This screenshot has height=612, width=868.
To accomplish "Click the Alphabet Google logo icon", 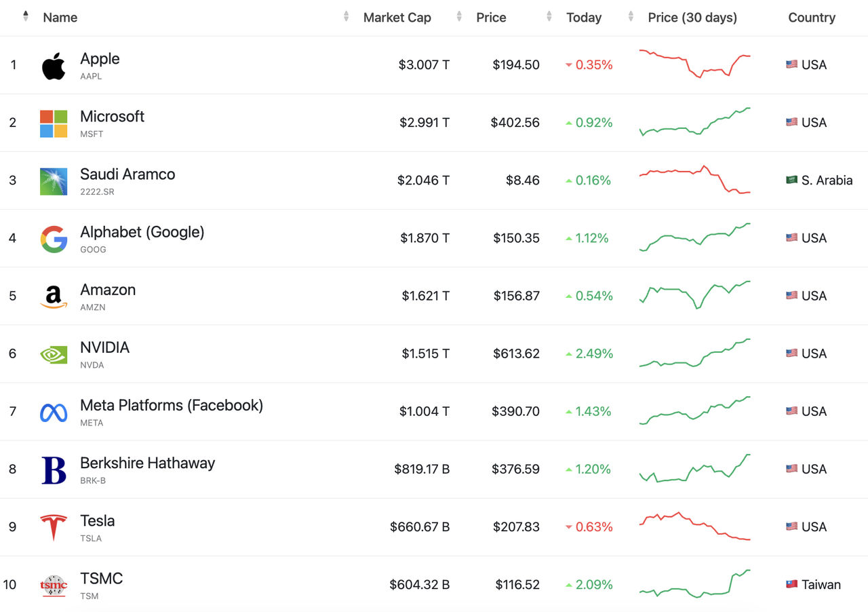I will click(x=54, y=239).
